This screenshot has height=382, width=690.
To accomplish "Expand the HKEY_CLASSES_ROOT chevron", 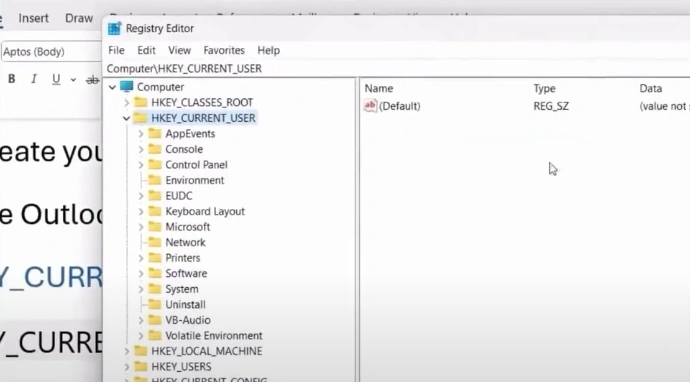I will coord(127,103).
